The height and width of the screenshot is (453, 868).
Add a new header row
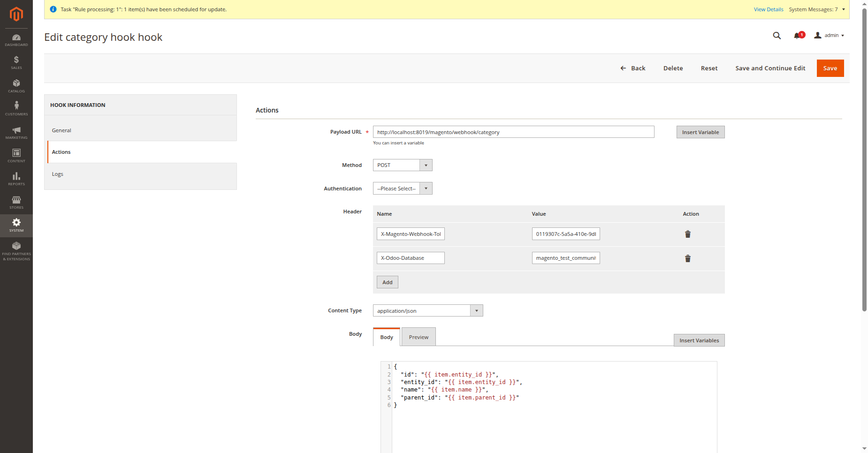(388, 282)
